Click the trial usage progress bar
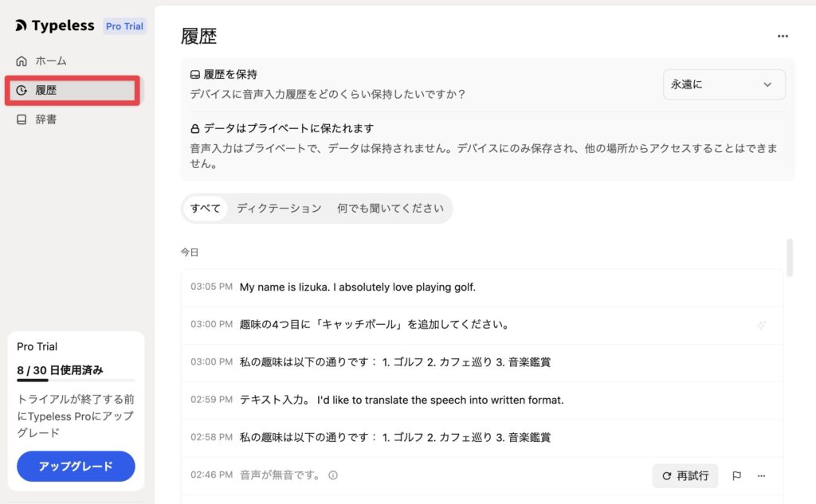Image resolution: width=816 pixels, height=504 pixels. (76, 381)
